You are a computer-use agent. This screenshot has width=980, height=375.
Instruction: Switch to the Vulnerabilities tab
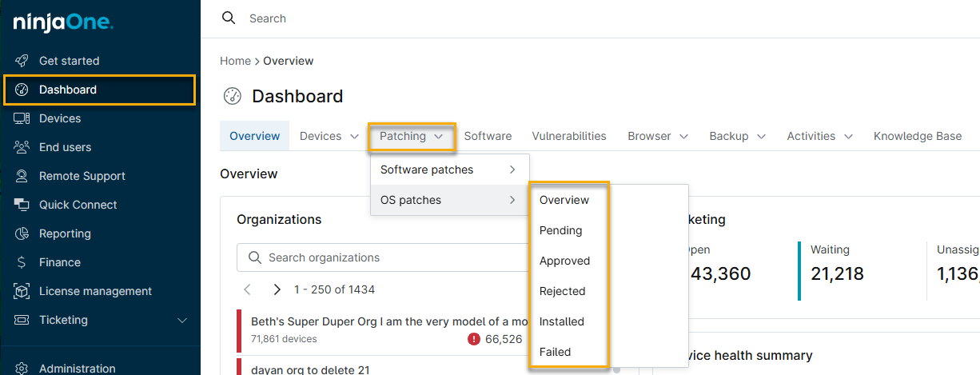coord(569,136)
